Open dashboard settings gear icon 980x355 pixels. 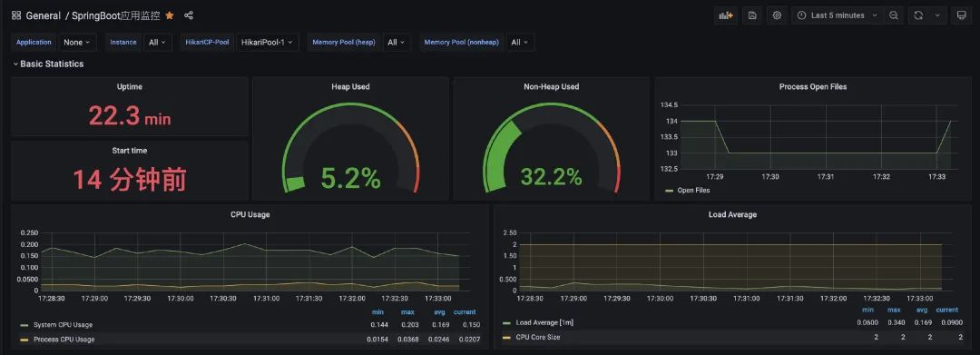click(x=777, y=15)
